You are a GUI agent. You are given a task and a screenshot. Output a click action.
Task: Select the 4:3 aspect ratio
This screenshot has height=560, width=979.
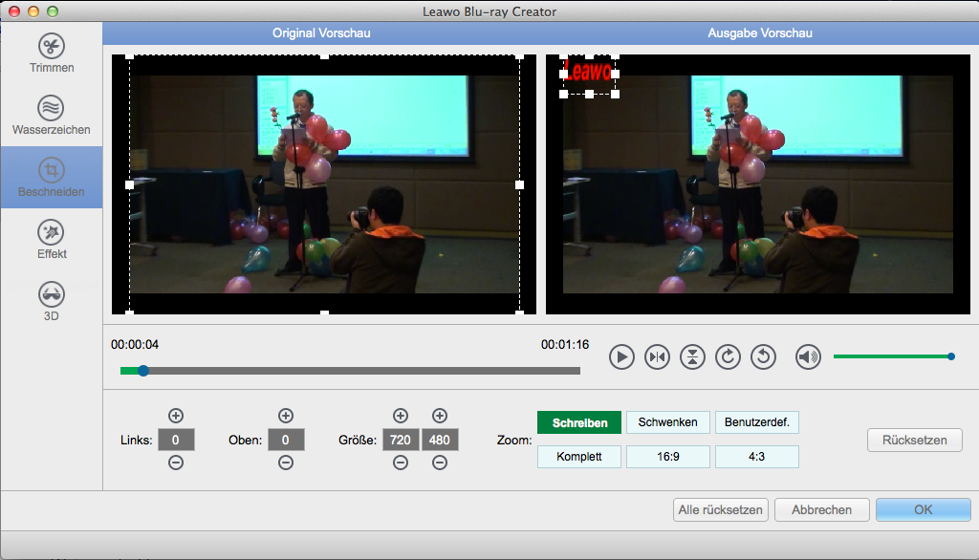(757, 457)
